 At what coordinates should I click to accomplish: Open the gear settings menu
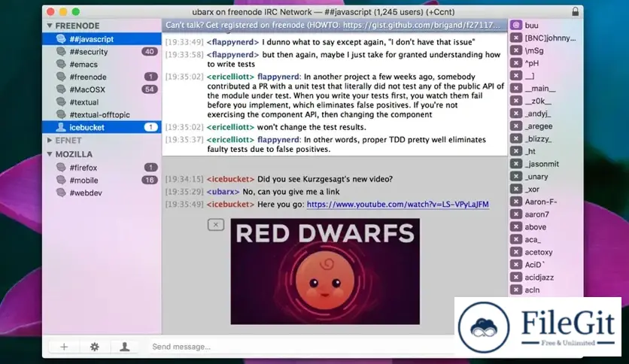95,347
